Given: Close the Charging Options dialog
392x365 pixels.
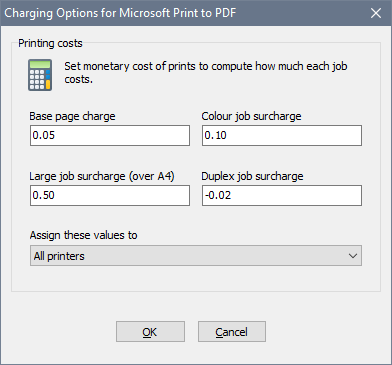Looking at the screenshot, I should [376, 13].
